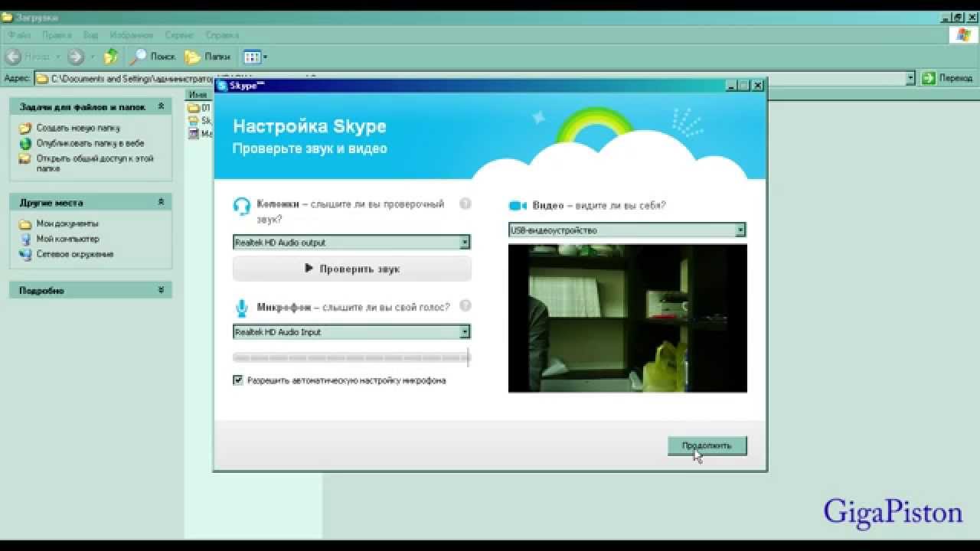Expand the Подробно details panel
Viewport: 980px width, 551px height.
point(161,290)
